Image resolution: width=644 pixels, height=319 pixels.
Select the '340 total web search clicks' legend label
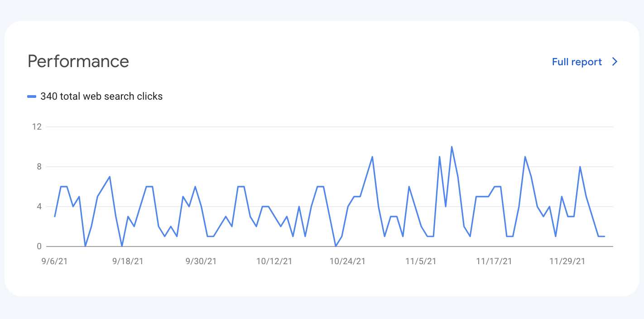tap(101, 97)
